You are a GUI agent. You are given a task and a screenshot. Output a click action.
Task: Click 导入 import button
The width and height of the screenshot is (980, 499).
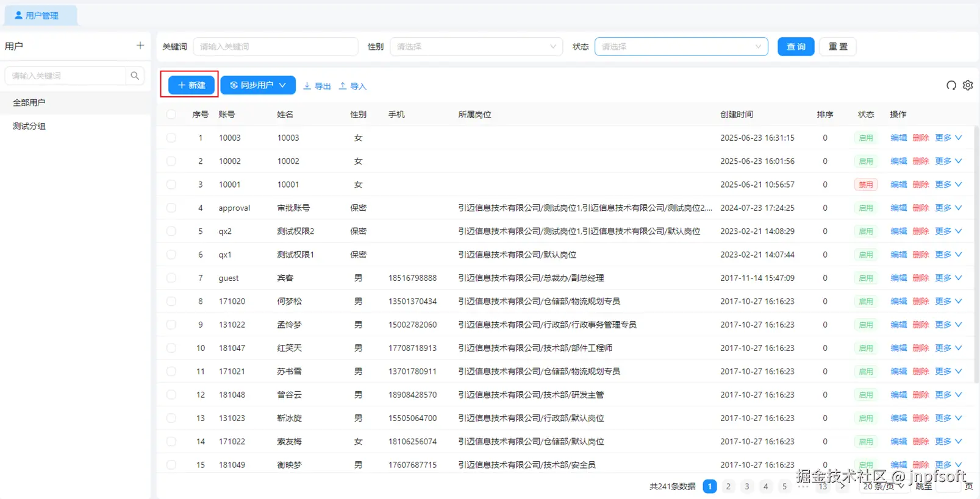352,86
